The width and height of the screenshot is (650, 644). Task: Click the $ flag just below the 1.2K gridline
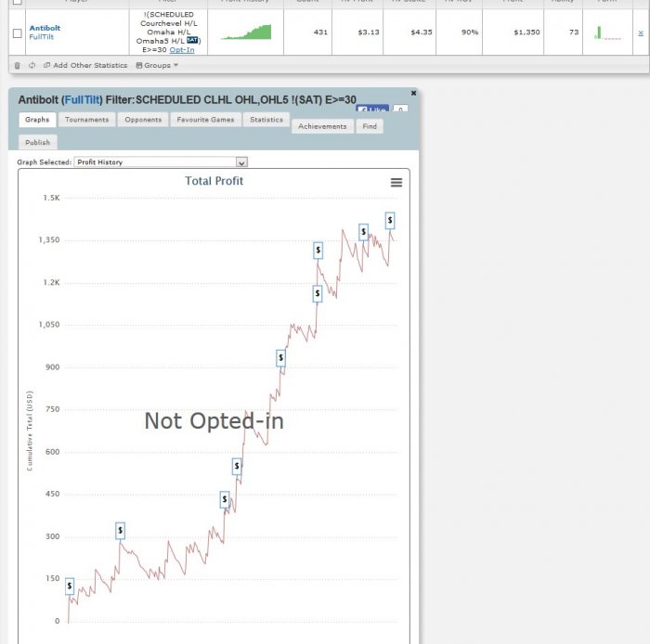(318, 293)
